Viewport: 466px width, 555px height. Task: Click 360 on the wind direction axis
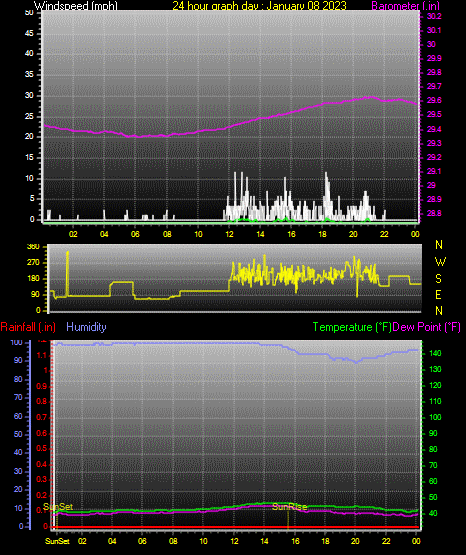(x=34, y=247)
